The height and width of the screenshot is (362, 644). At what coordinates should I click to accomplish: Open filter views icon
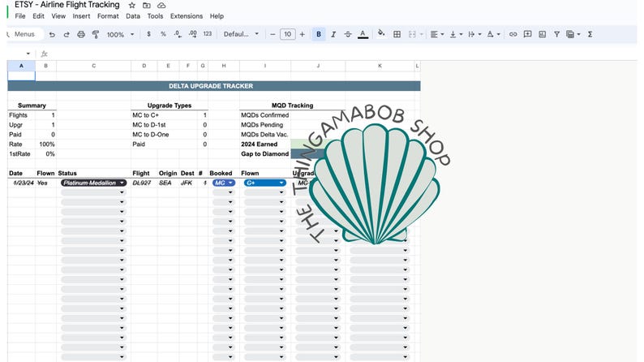click(573, 35)
